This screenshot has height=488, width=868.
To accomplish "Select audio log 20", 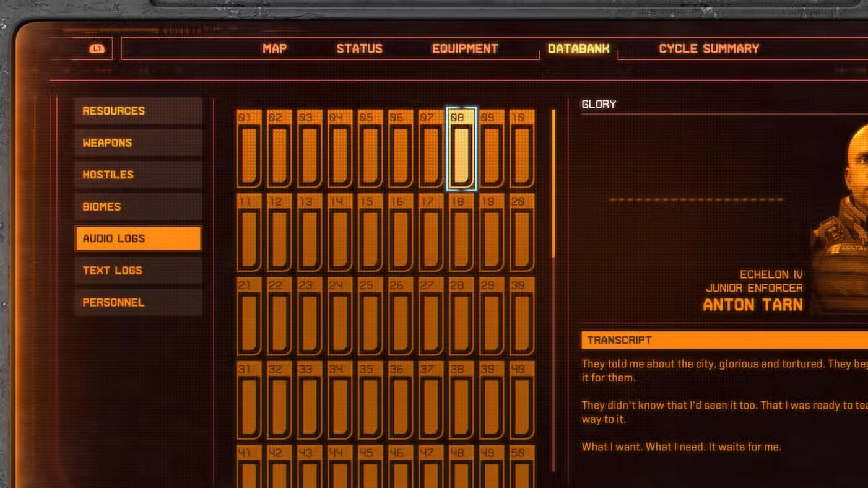I will [522, 233].
